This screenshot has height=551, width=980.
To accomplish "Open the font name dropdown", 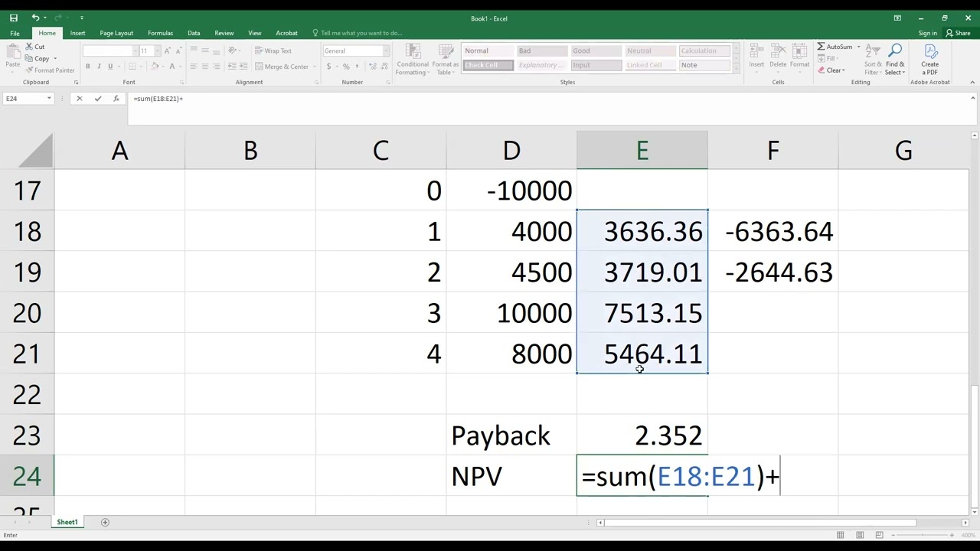I will 135,51.
